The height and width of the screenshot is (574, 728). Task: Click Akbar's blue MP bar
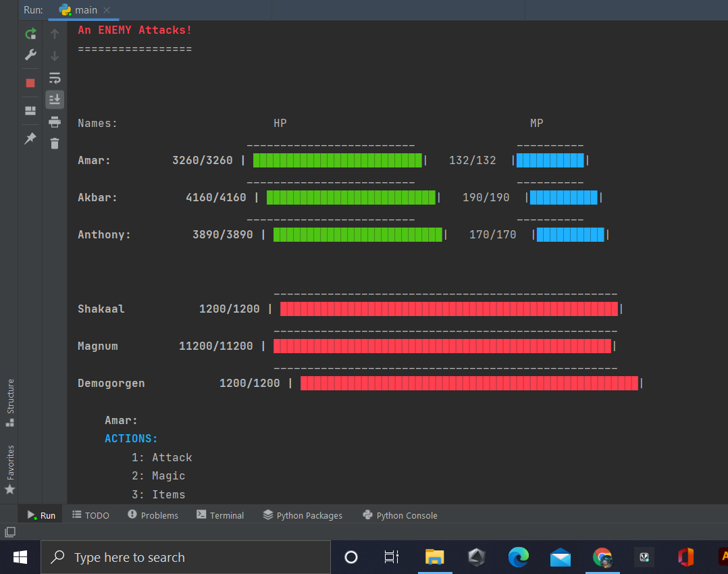564,197
